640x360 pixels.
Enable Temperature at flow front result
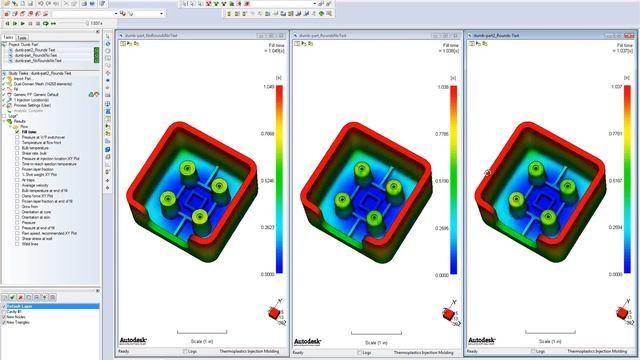point(17,142)
